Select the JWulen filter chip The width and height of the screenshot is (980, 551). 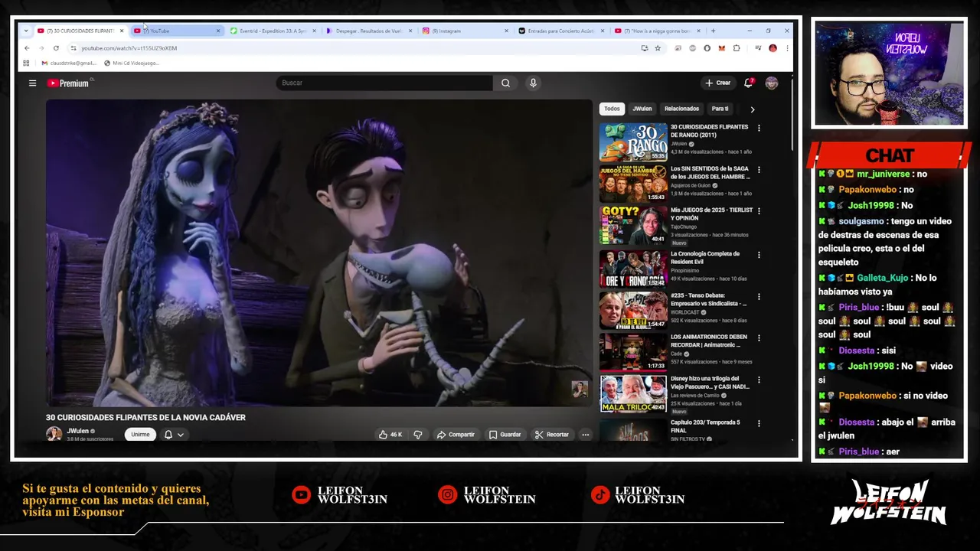click(642, 109)
